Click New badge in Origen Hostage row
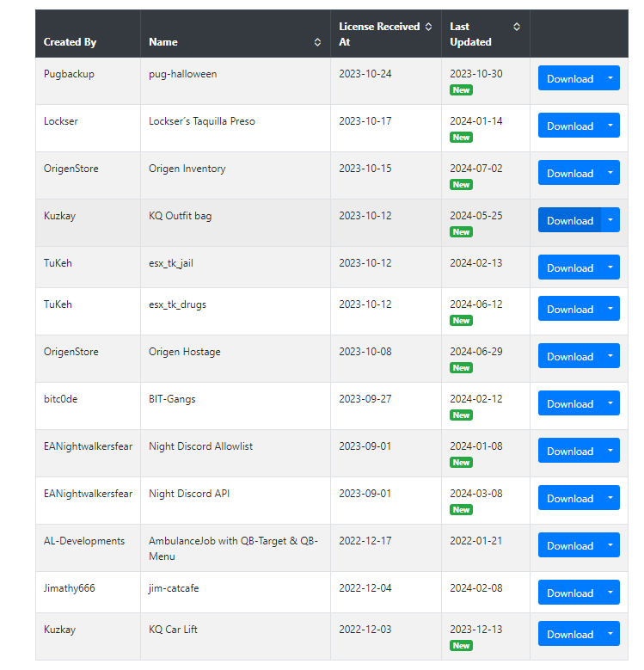644x670 pixels. [x=461, y=368]
